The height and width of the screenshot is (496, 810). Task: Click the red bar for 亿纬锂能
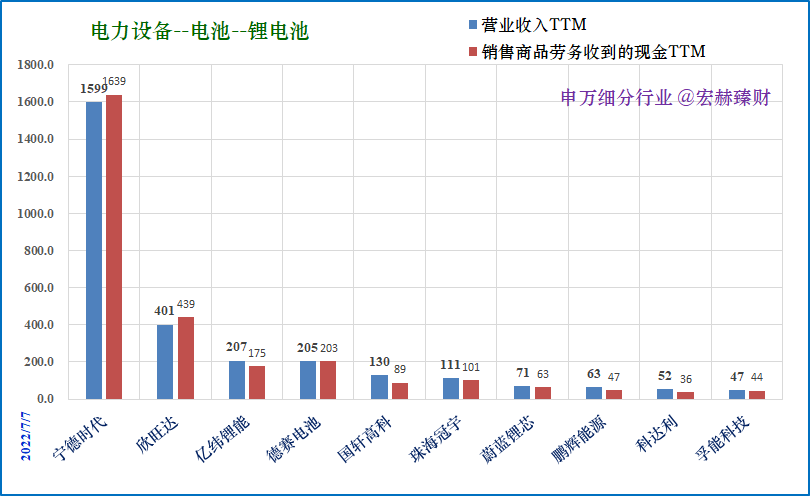click(257, 382)
